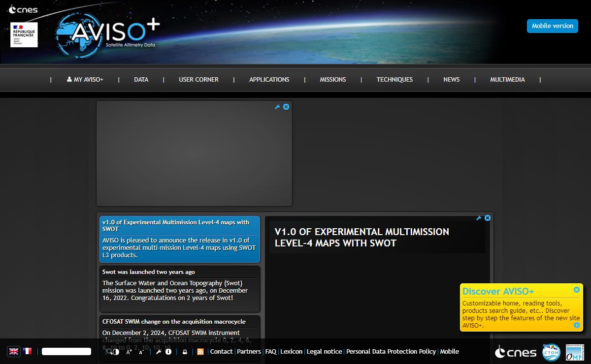Click the arrow in the Discover AVISO+ box

click(x=577, y=325)
